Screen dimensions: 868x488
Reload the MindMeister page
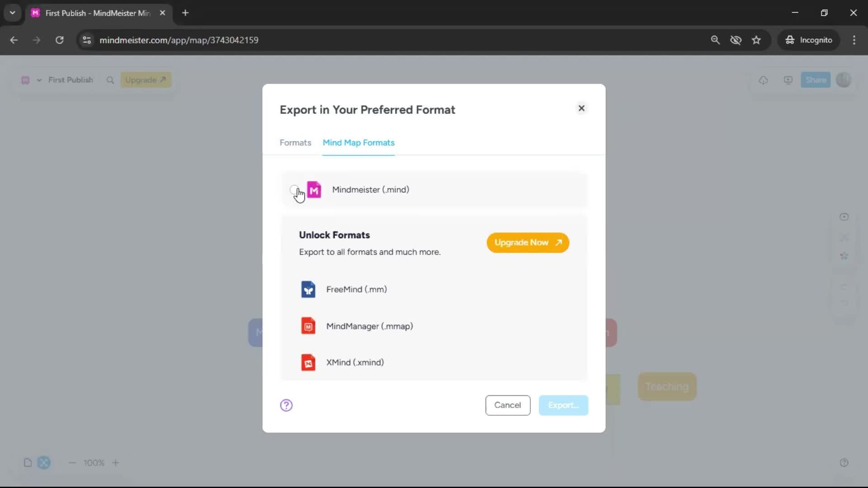pyautogui.click(x=59, y=40)
